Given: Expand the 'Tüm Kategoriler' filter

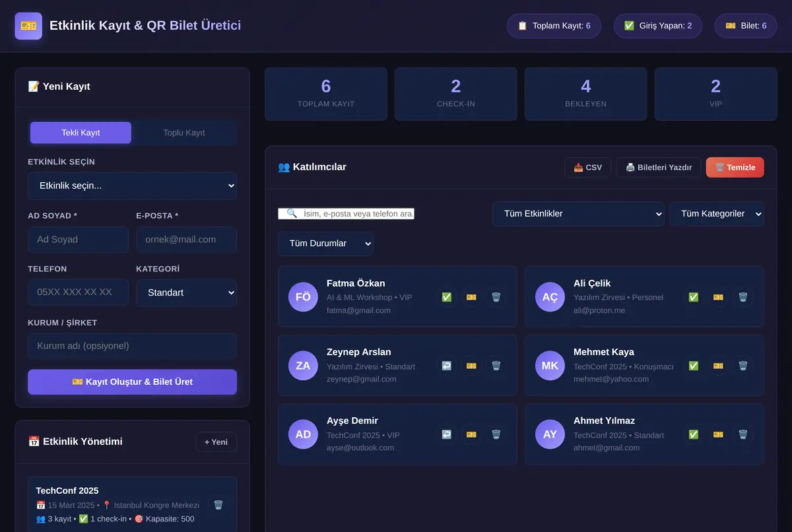Looking at the screenshot, I should (717, 214).
